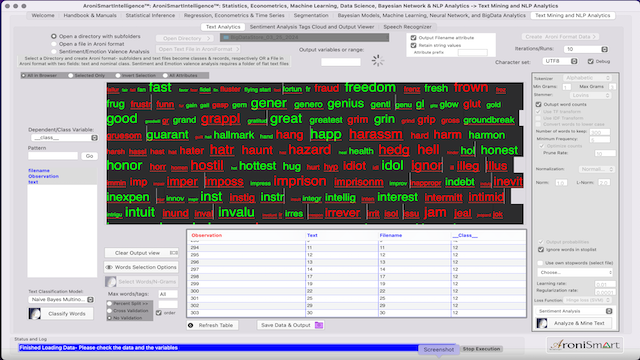Select the All in Browser radio option
The image size is (640, 360).
[x=24, y=76]
